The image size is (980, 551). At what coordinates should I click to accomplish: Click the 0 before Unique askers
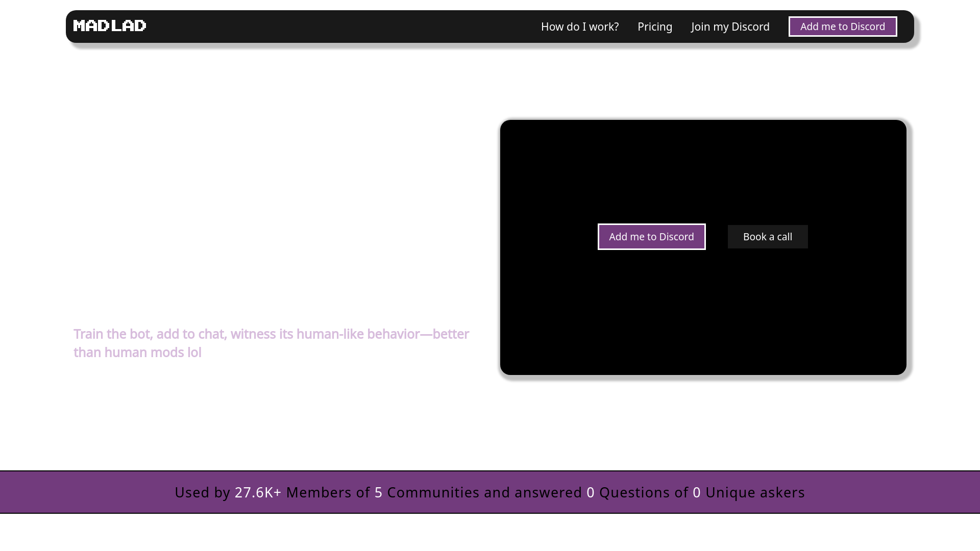[696, 492]
